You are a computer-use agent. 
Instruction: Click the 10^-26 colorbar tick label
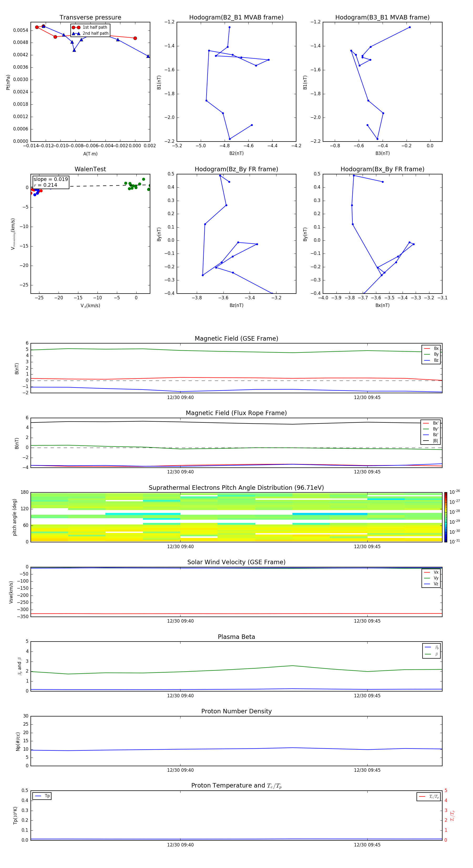coord(455,492)
